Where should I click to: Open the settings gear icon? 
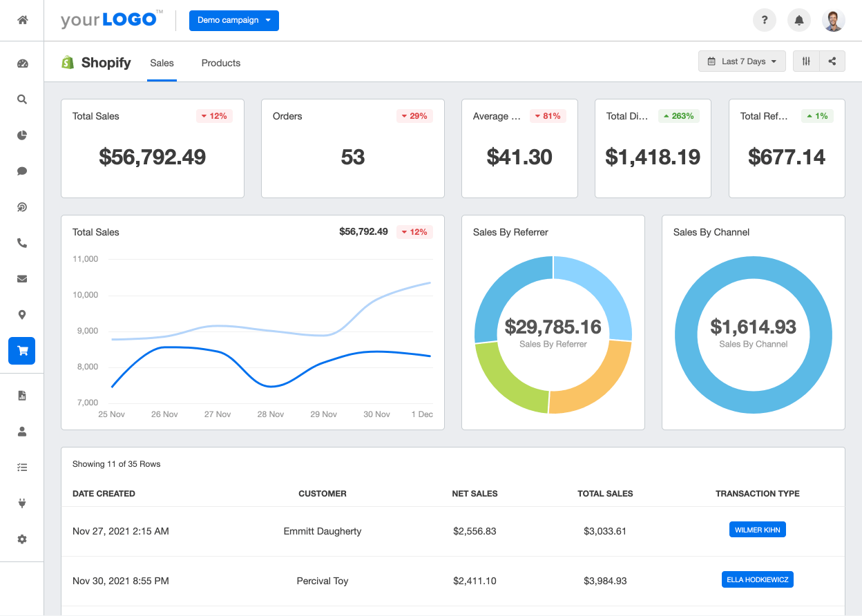[22, 539]
